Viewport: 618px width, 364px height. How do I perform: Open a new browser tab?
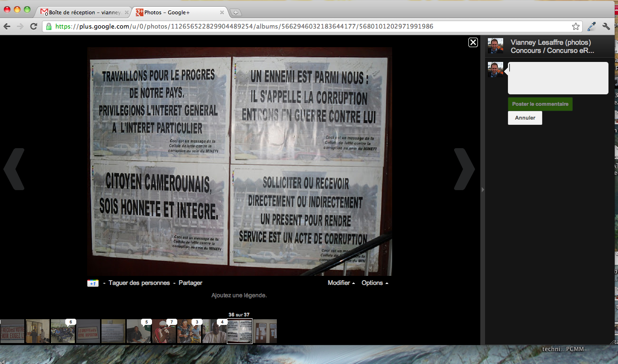coord(235,12)
